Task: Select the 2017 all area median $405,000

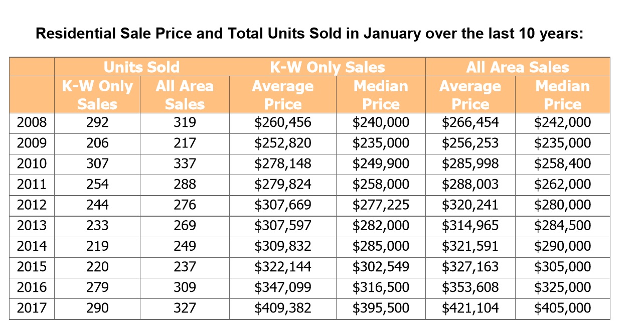Action: click(x=562, y=308)
